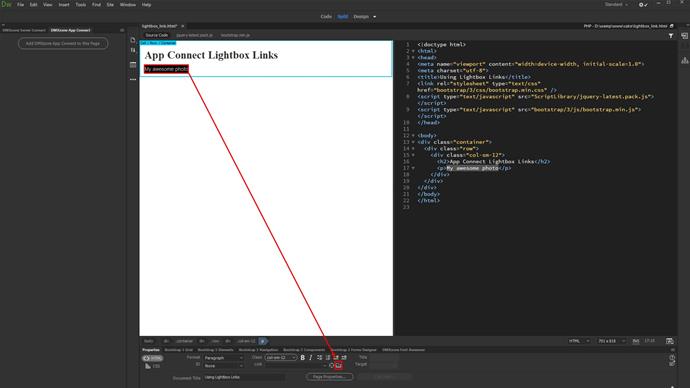Click the Italic formatting icon in Properties
This screenshot has height=388, width=690.
(311, 358)
